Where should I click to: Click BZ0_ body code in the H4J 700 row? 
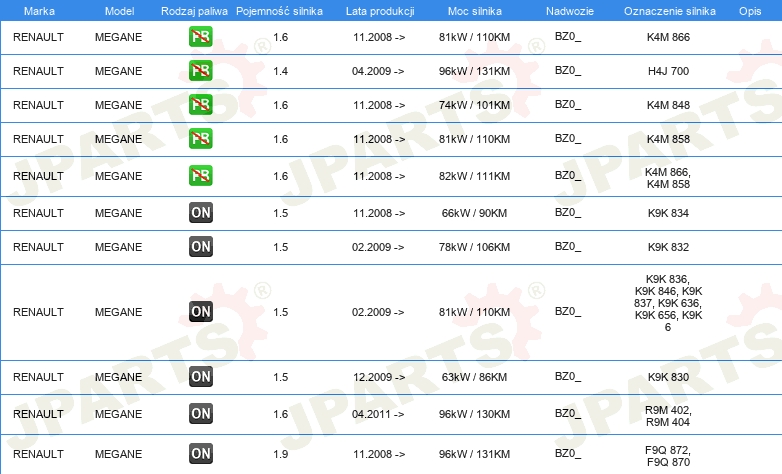(568, 70)
